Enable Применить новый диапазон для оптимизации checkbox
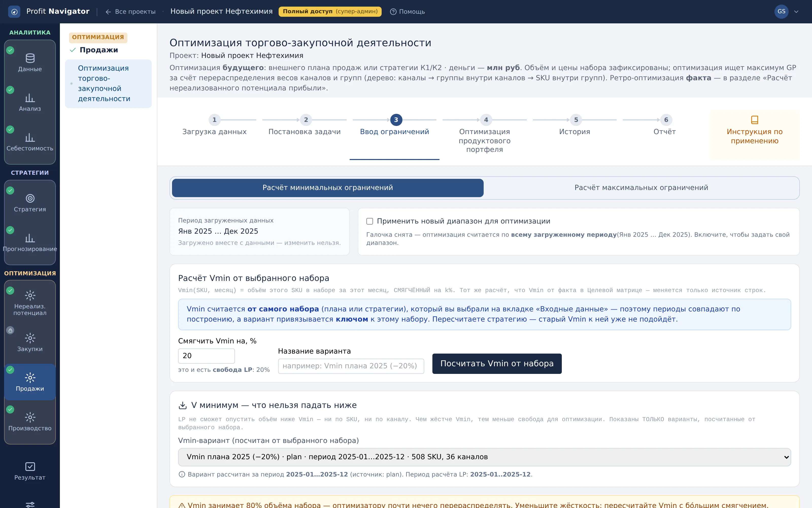The width and height of the screenshot is (812, 508). click(369, 221)
